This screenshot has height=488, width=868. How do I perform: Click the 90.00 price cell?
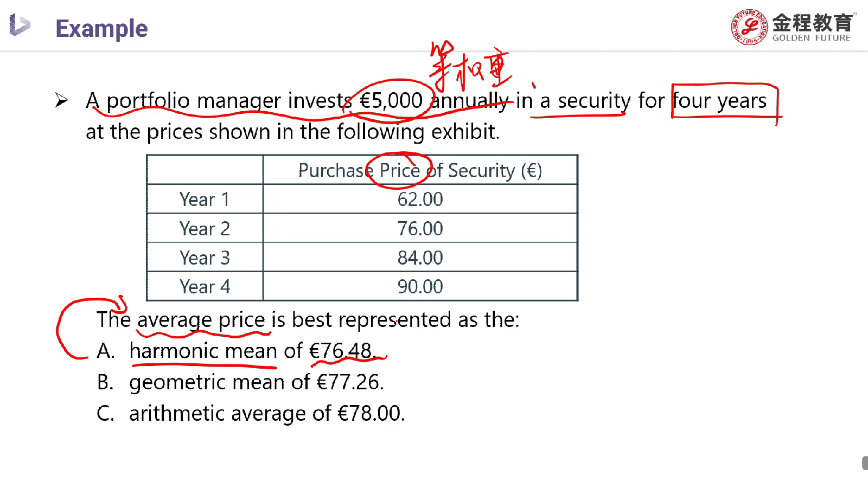pos(420,287)
